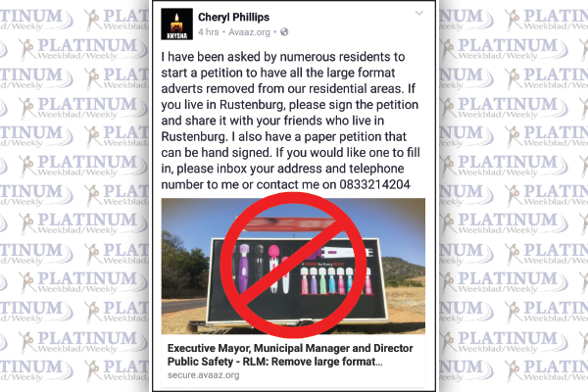
Task: Click the blurred red banner above the billboard
Action: [292, 223]
